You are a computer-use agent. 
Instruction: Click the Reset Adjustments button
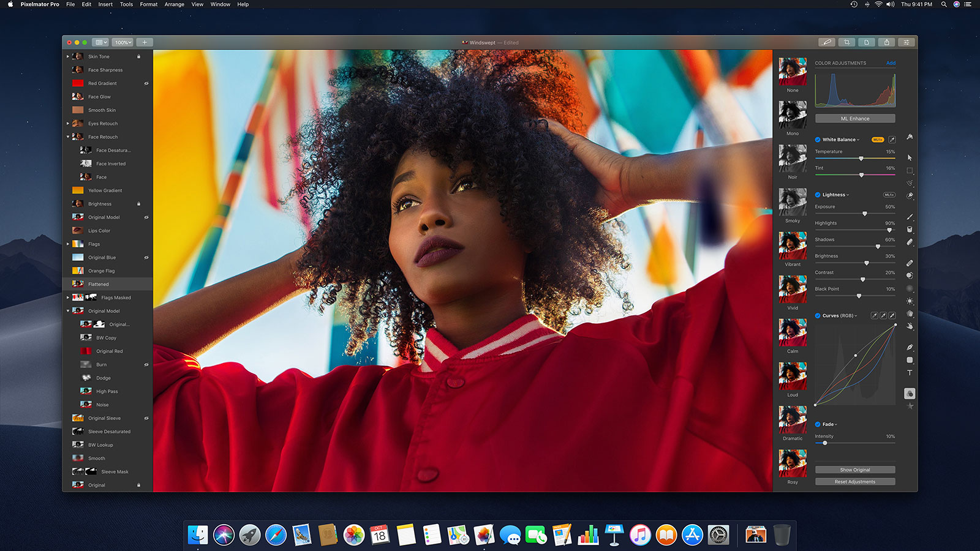pos(854,482)
